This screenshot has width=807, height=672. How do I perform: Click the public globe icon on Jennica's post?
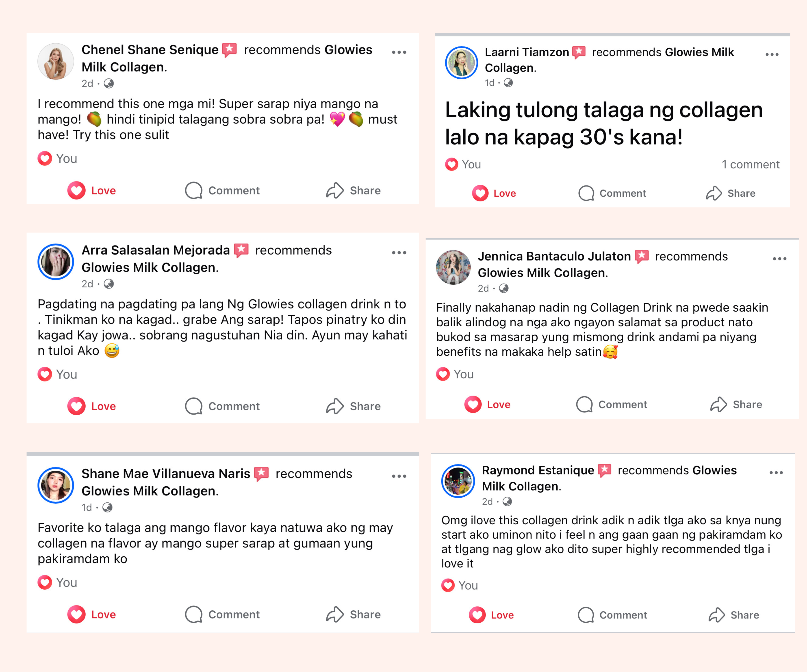[503, 288]
